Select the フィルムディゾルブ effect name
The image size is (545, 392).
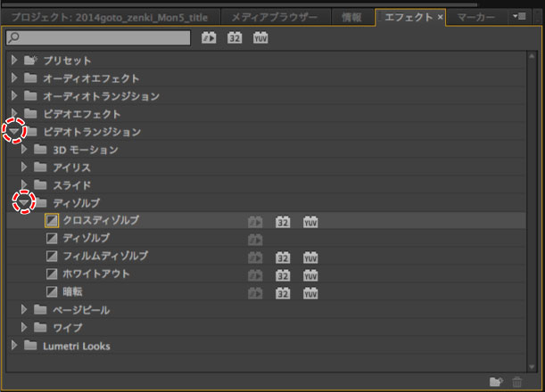pos(105,257)
